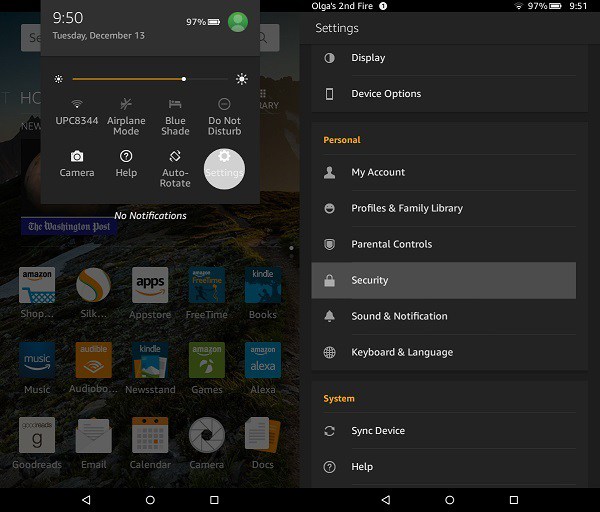The height and width of the screenshot is (512, 600).
Task: Open the FreeTime app
Action: 207,293
